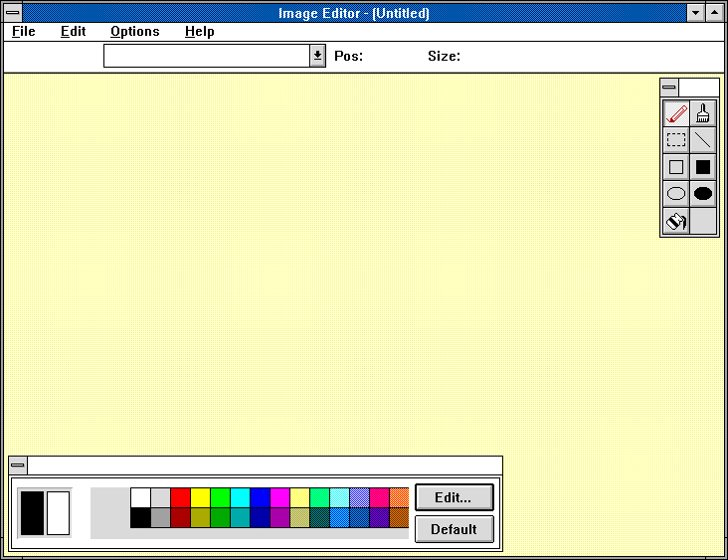Pick the light gray color swatch
The image size is (728, 560).
(x=160, y=497)
